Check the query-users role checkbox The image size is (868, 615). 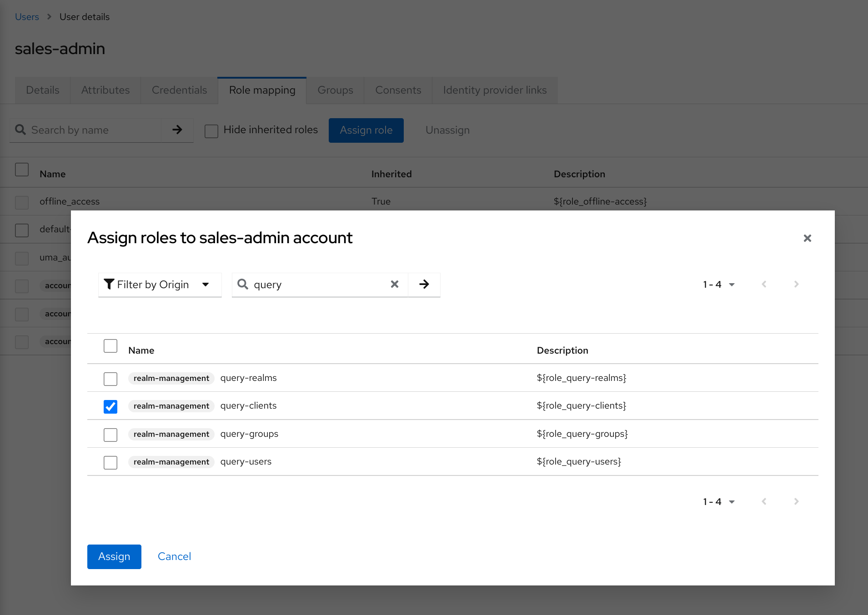point(110,462)
